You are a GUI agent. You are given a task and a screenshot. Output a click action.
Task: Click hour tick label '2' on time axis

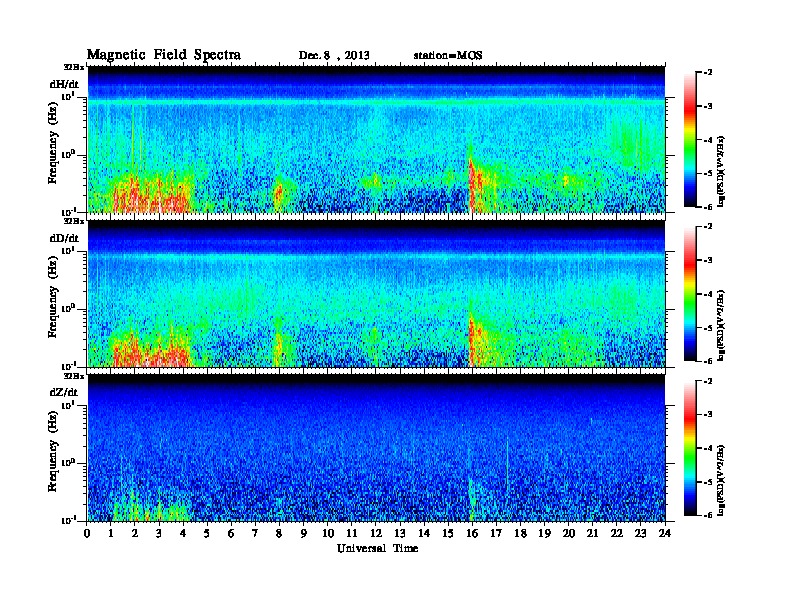pyautogui.click(x=135, y=533)
